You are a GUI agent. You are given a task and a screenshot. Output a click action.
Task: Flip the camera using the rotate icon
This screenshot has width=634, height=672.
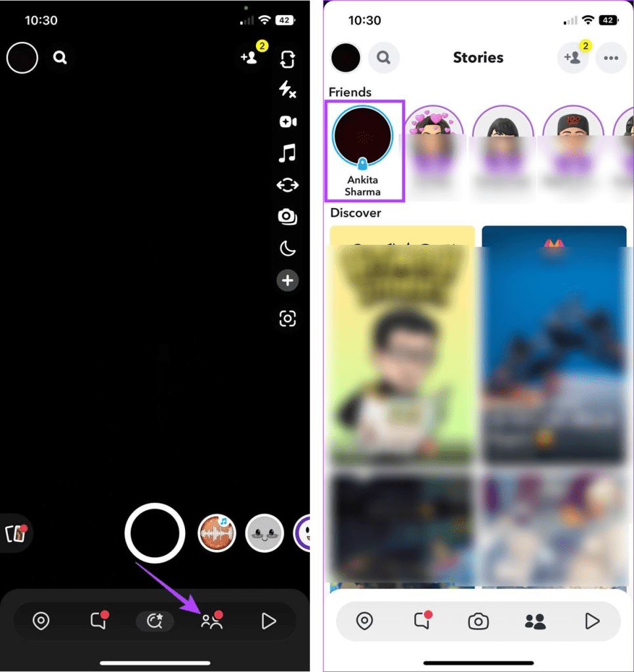[287, 185]
